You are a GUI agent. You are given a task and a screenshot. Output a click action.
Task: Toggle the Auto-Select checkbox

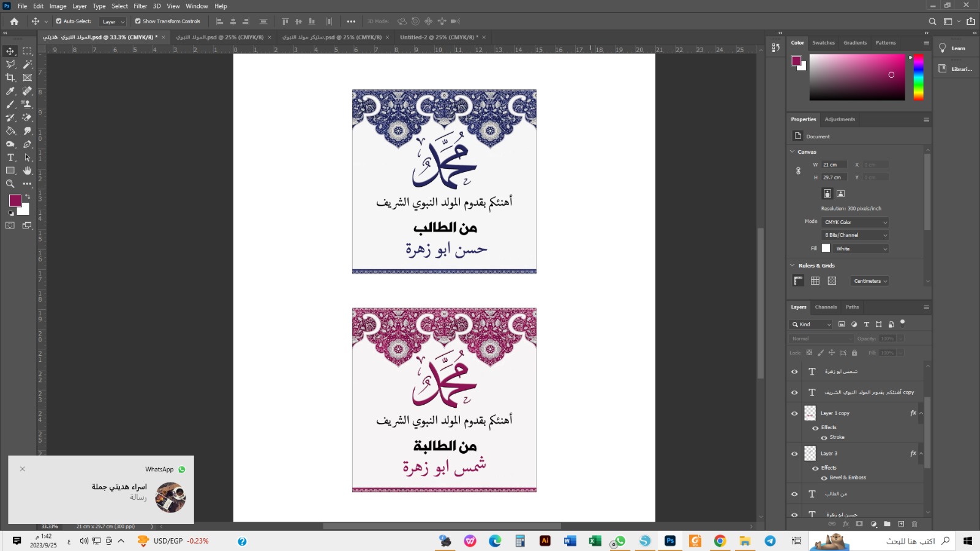(59, 21)
